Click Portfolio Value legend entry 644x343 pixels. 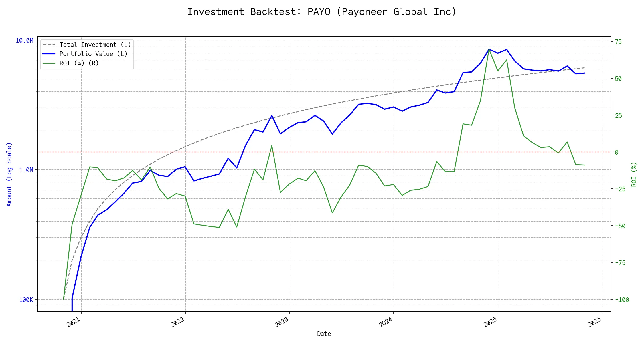[x=93, y=54]
